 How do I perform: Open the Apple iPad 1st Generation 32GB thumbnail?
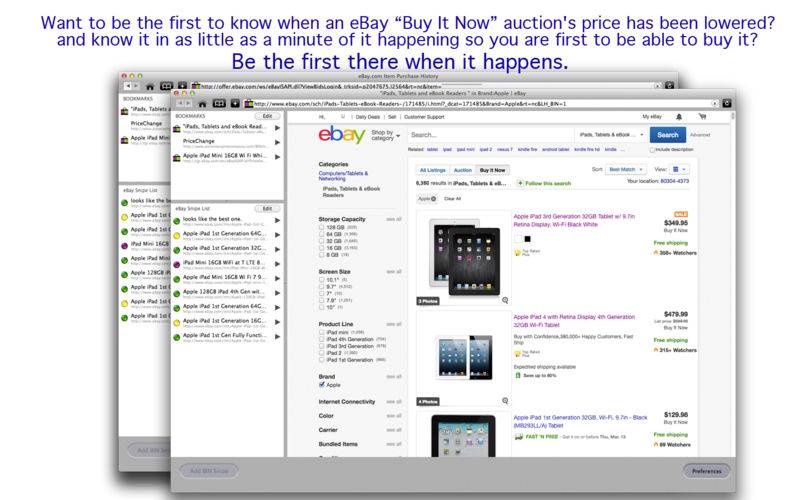coord(463,435)
